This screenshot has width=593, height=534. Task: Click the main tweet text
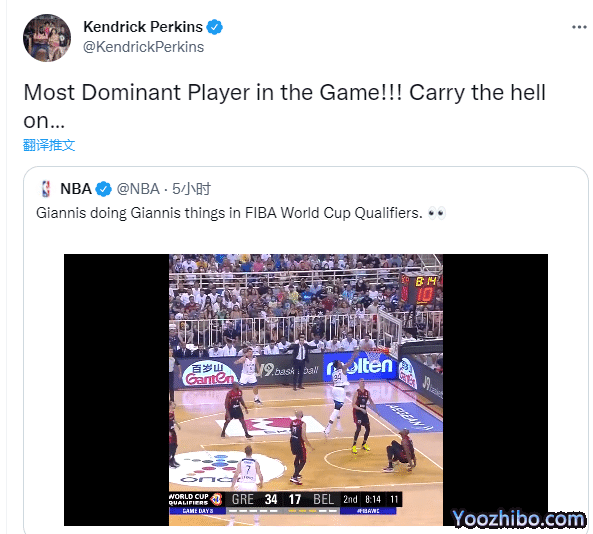pos(284,106)
